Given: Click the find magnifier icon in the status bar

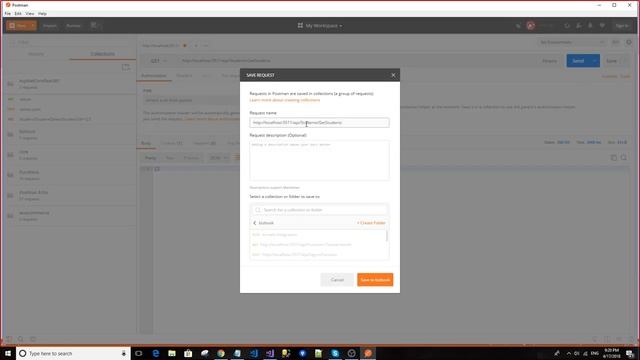Looking at the screenshot, I should click(x=21, y=339).
